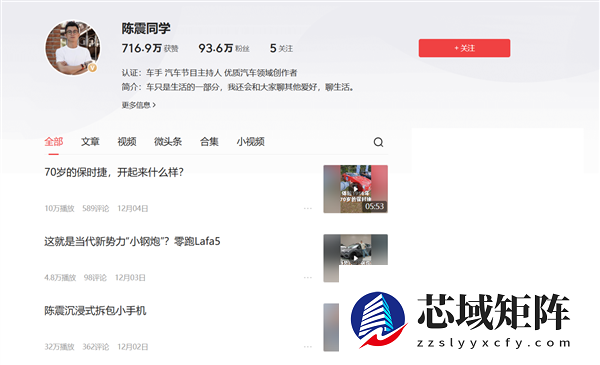Click the 12月02日 post date

133,347
